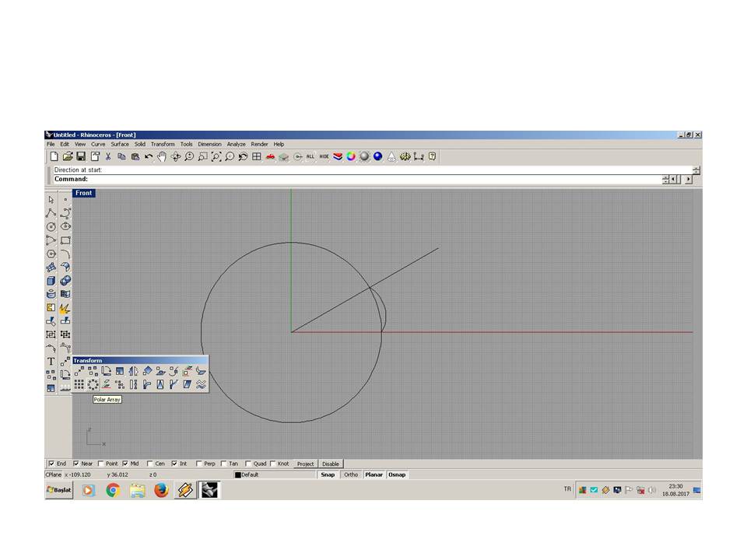Open the Transform menu
Image resolution: width=747 pixels, height=560 pixels.
(163, 145)
